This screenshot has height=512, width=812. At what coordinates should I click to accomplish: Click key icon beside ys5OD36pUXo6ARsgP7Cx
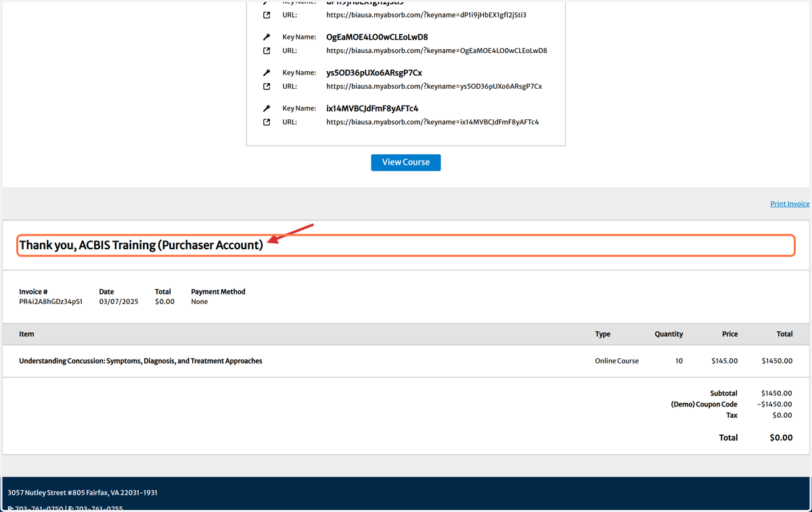[x=267, y=72]
